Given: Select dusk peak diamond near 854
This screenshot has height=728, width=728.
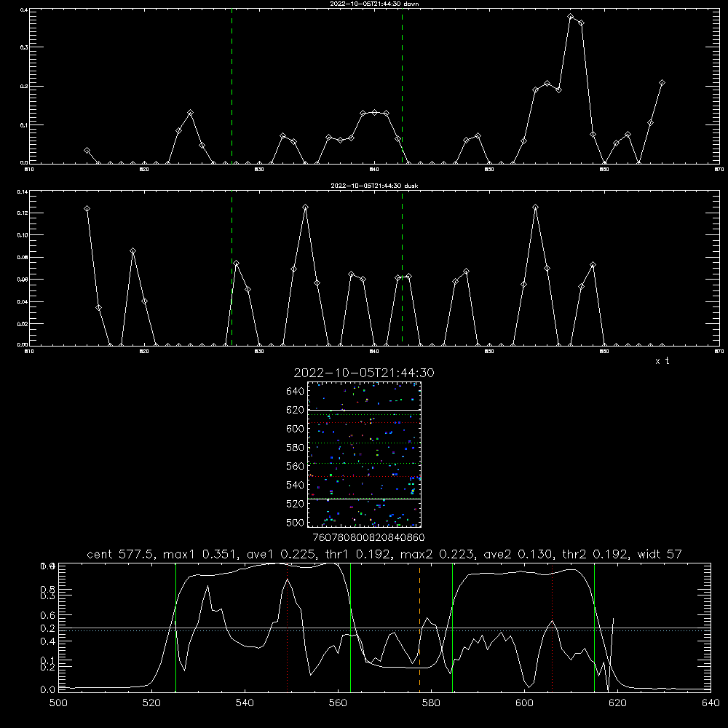Looking at the screenshot, I should coord(535,207).
